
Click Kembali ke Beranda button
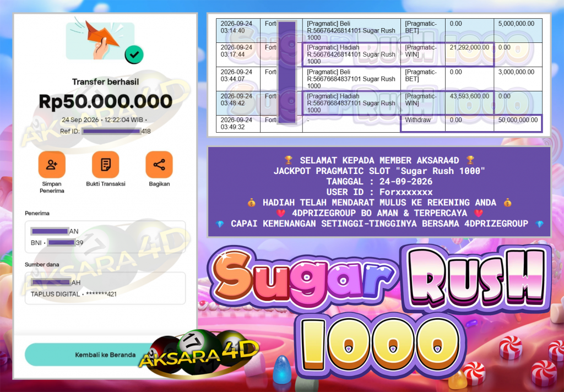coord(105,355)
